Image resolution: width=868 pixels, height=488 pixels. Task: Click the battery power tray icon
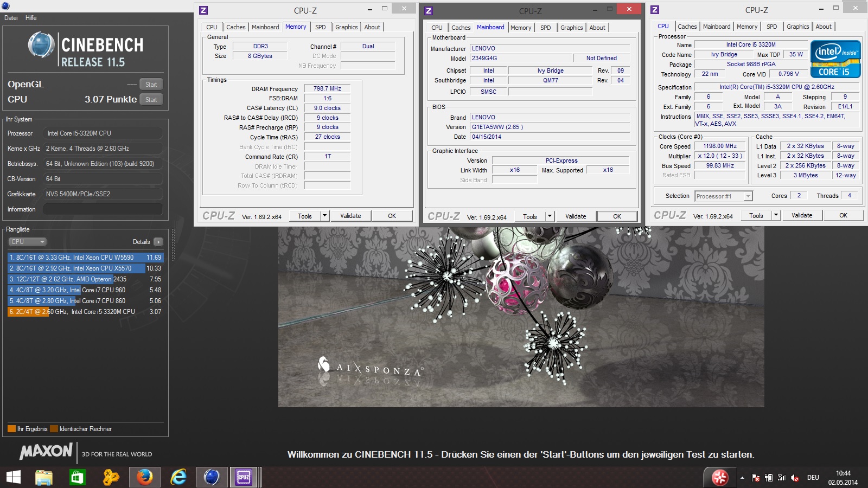(769, 478)
